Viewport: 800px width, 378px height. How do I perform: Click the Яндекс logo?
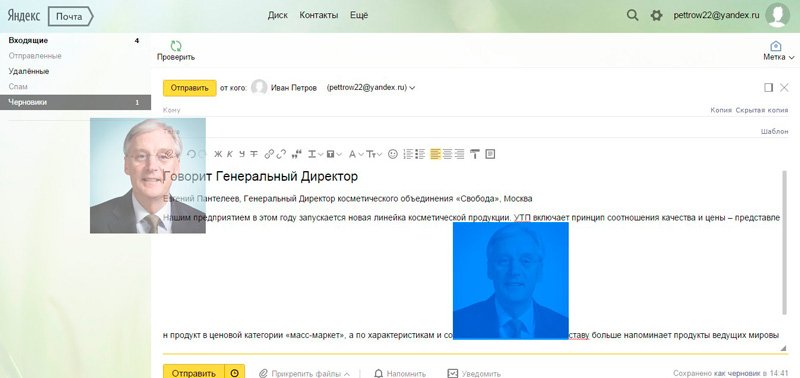(23, 16)
